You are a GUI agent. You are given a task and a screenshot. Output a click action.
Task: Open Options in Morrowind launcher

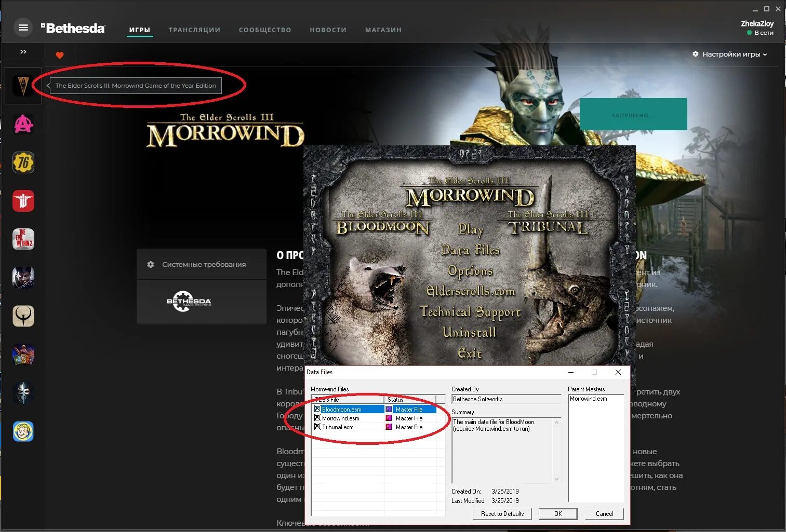[x=470, y=271]
